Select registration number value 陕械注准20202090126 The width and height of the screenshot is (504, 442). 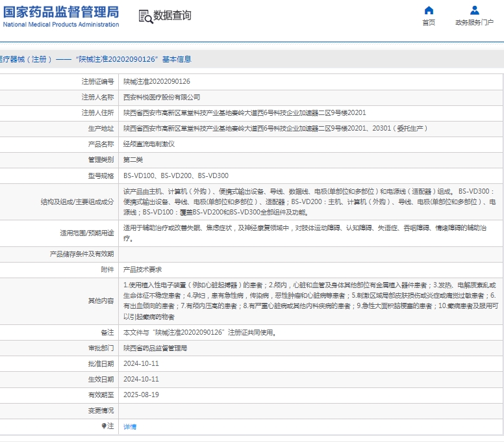tap(157, 81)
